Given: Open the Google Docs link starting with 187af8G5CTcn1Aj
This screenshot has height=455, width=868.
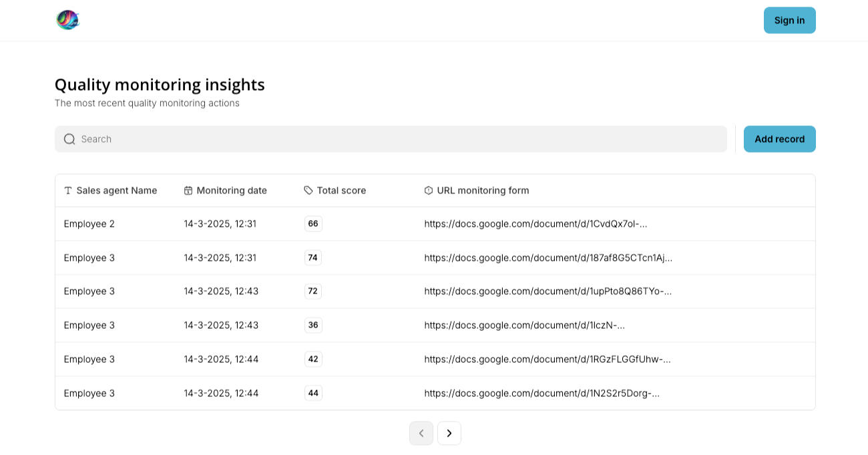Looking at the screenshot, I should coord(548,258).
